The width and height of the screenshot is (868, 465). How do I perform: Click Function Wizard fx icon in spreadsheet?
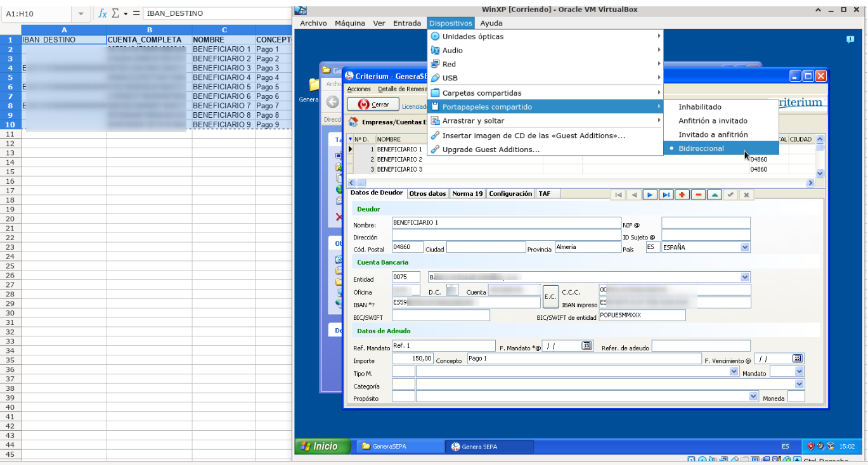pos(102,13)
